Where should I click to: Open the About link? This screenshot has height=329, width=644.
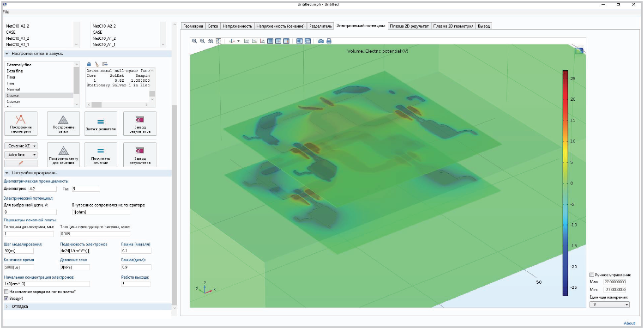tap(629, 323)
